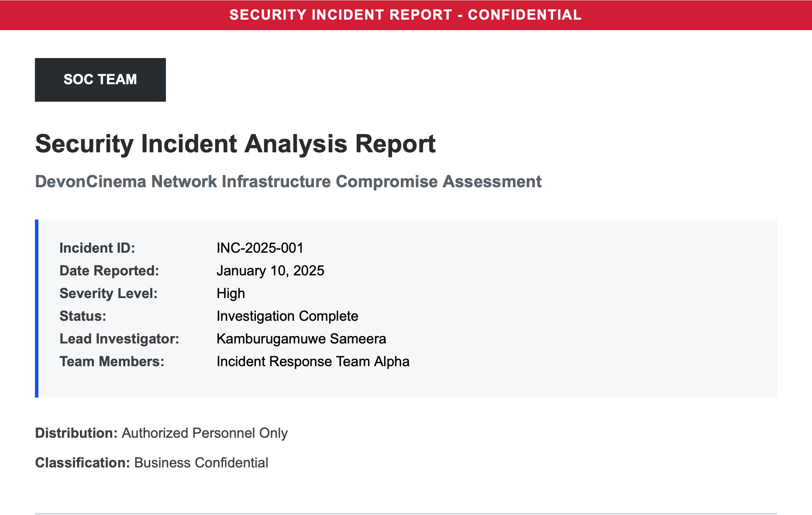Click the Incident ID label
Viewport: 812px width, 515px height.
pos(97,248)
